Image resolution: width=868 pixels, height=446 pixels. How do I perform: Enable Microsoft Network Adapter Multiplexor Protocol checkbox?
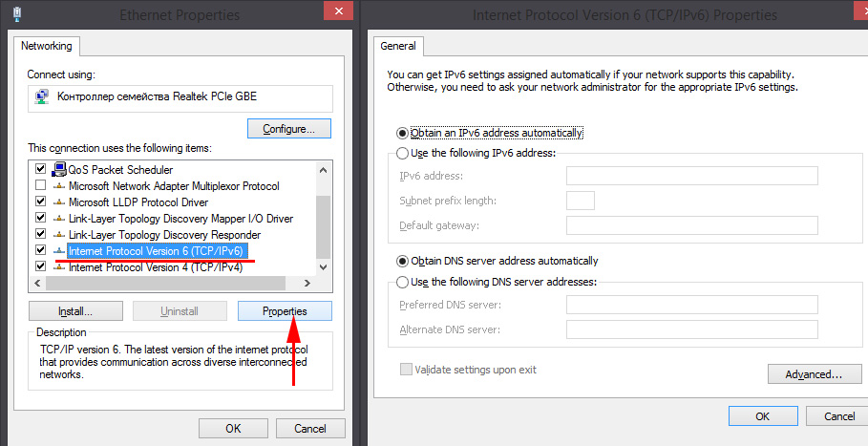[x=40, y=185]
